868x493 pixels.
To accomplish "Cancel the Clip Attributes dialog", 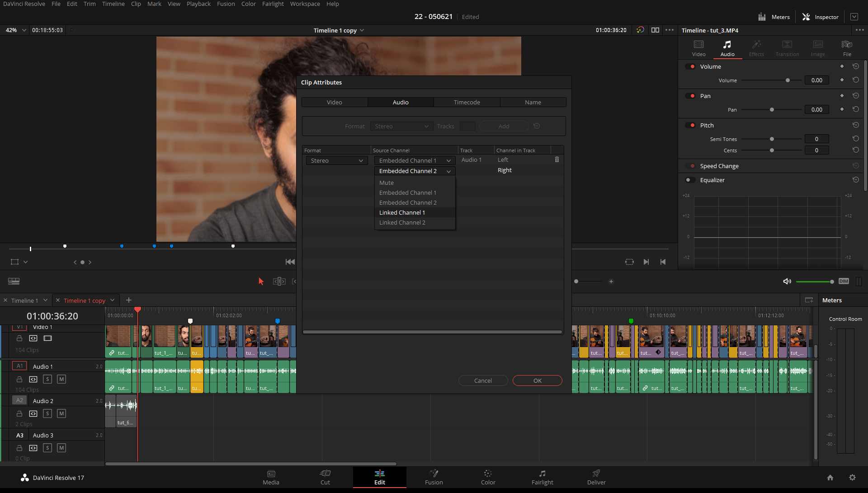I will click(x=483, y=380).
